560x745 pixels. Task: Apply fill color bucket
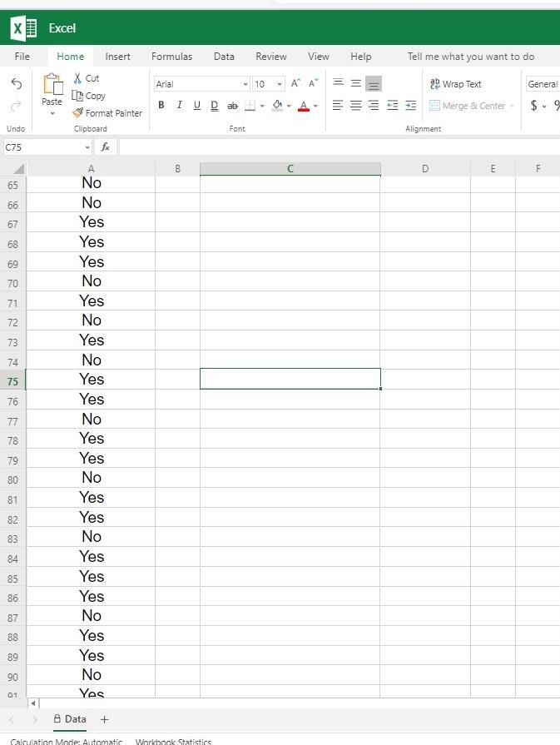(x=277, y=106)
